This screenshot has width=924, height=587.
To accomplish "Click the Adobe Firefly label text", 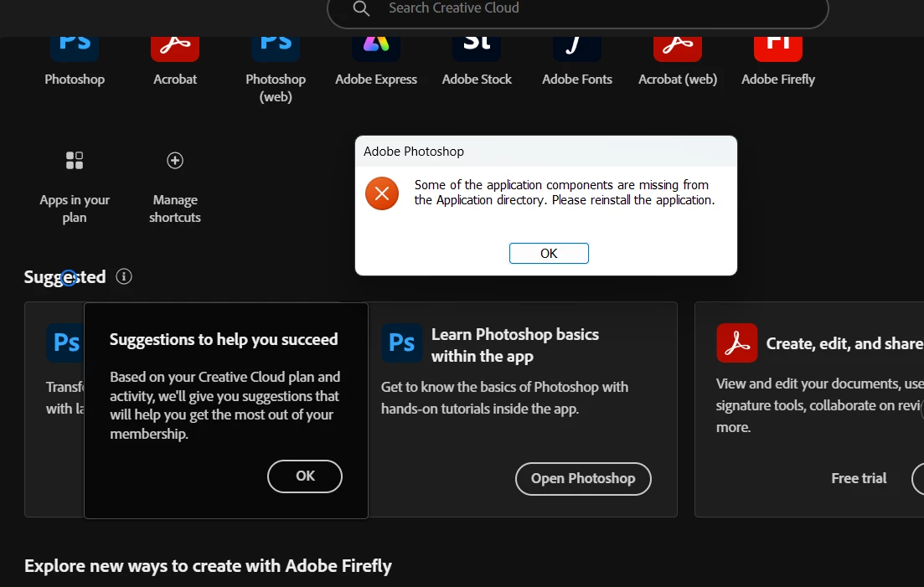I will tap(778, 79).
